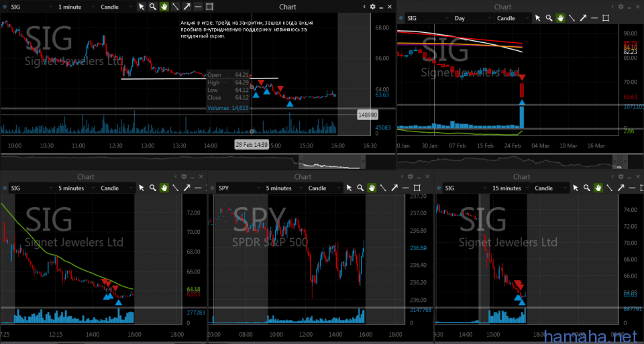This screenshot has width=644, height=344.
Task: Toggle the hand pan tool in the Day chart
Action: pyautogui.click(x=560, y=18)
